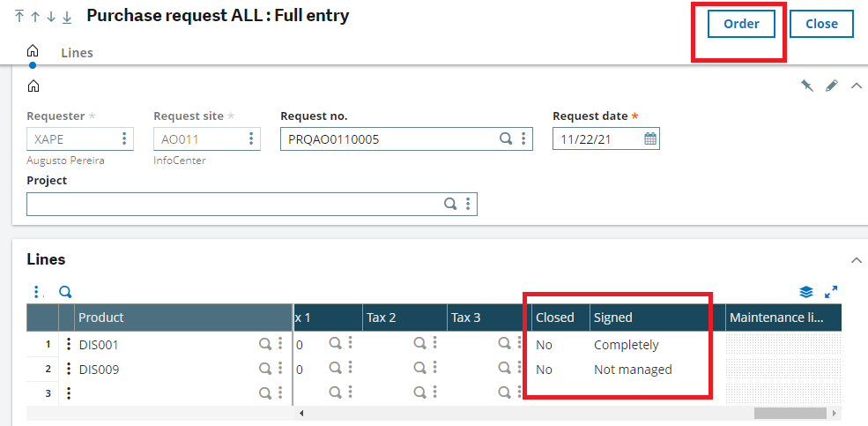This screenshot has width=868, height=426.
Task: Click the Close button
Action: pos(821,24)
